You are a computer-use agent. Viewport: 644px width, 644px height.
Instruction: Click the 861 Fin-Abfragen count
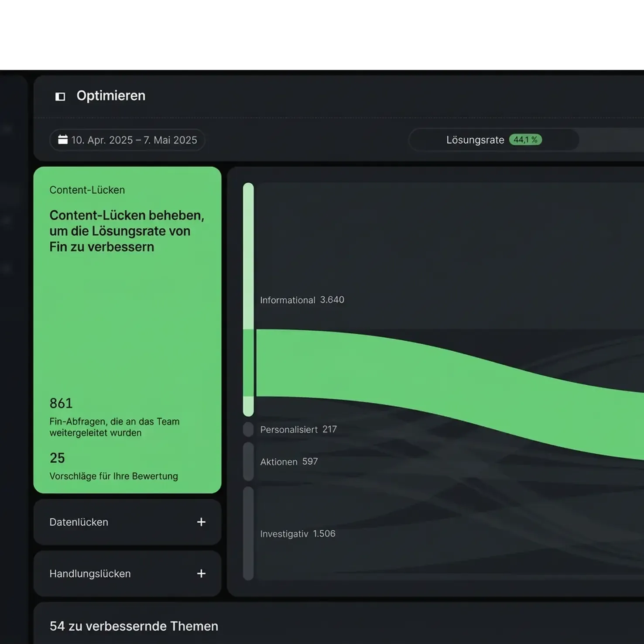tap(61, 403)
